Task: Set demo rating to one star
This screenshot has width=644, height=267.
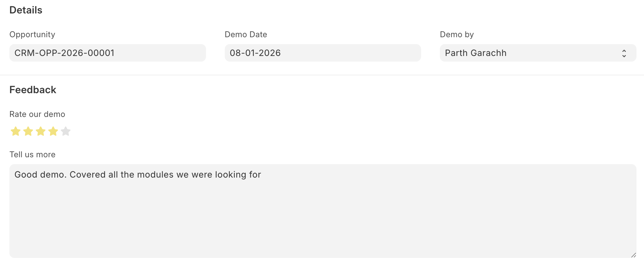Action: (16, 131)
